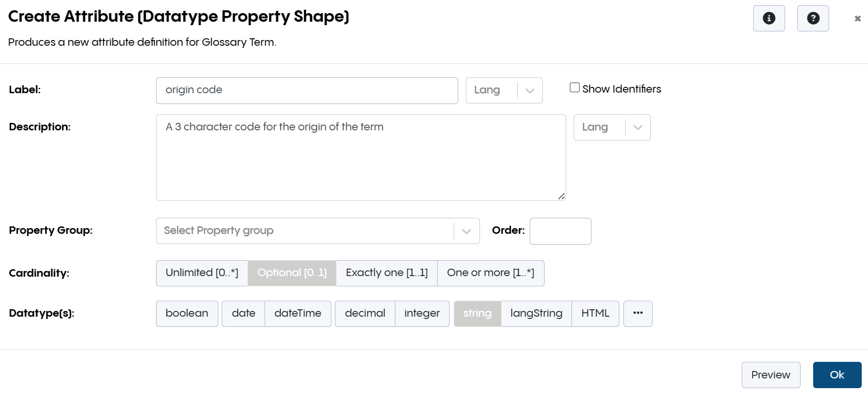This screenshot has width=868, height=395.
Task: Click the Preview button
Action: [771, 375]
